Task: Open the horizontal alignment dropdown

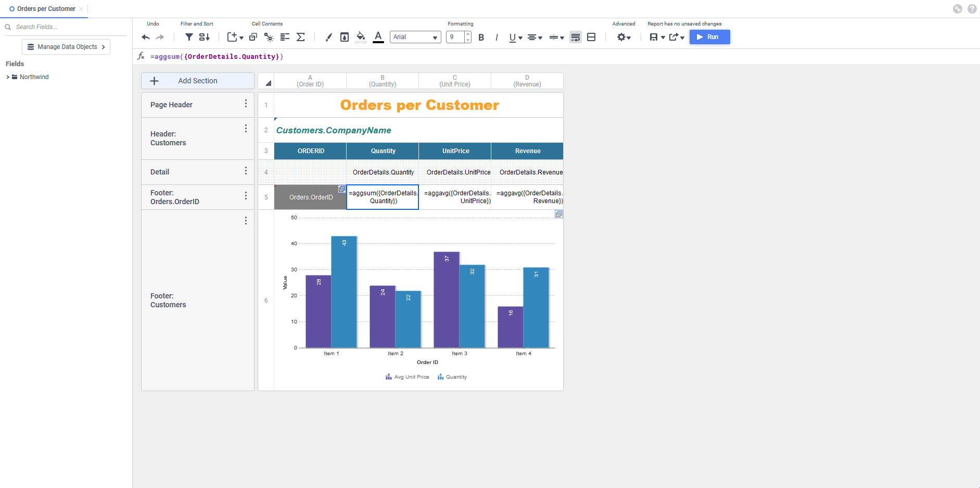Action: (534, 37)
